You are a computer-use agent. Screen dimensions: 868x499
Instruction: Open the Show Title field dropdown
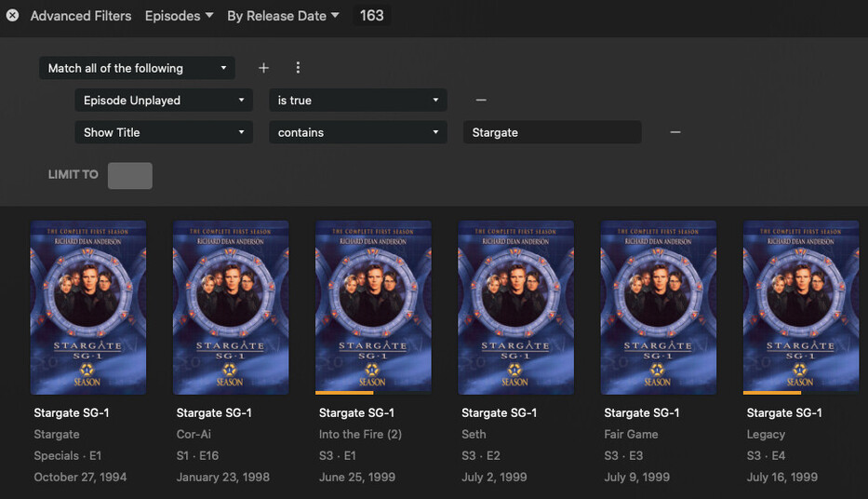pyautogui.click(x=164, y=132)
